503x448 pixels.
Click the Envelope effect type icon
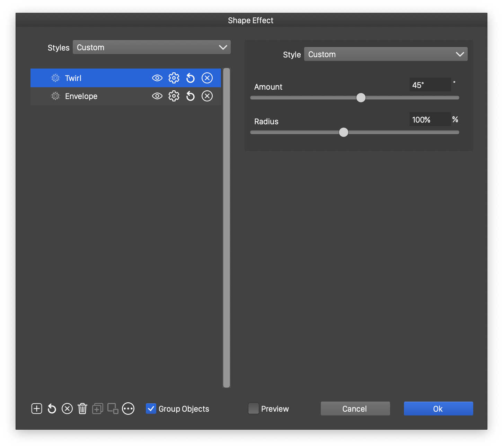(x=55, y=96)
